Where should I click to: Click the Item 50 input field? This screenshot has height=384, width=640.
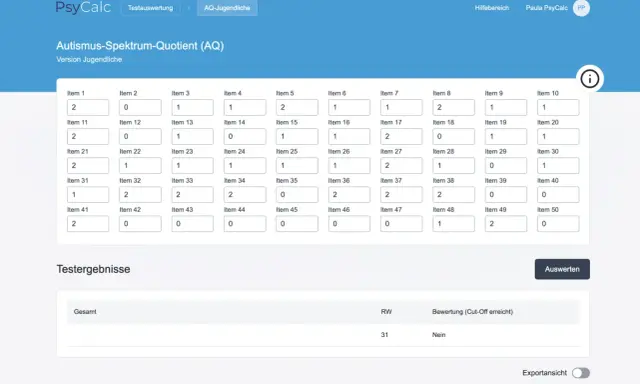tap(558, 224)
